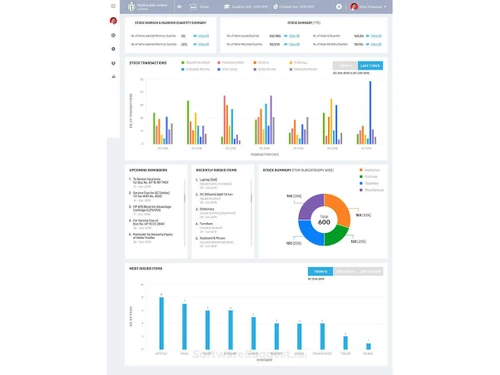Viewport: 500px width, 375px height.
Task: Toggle orange Stock In legend entry
Action: point(261,63)
